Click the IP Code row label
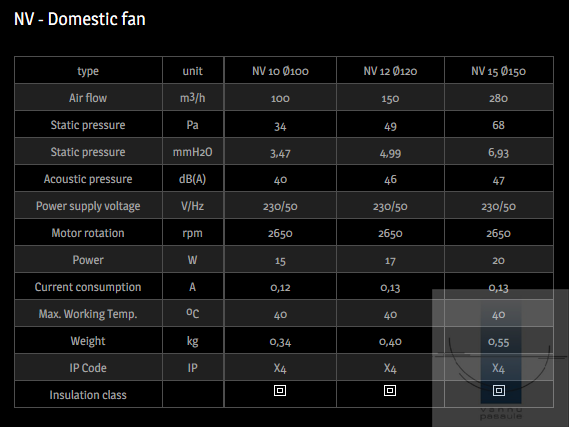 (x=88, y=368)
